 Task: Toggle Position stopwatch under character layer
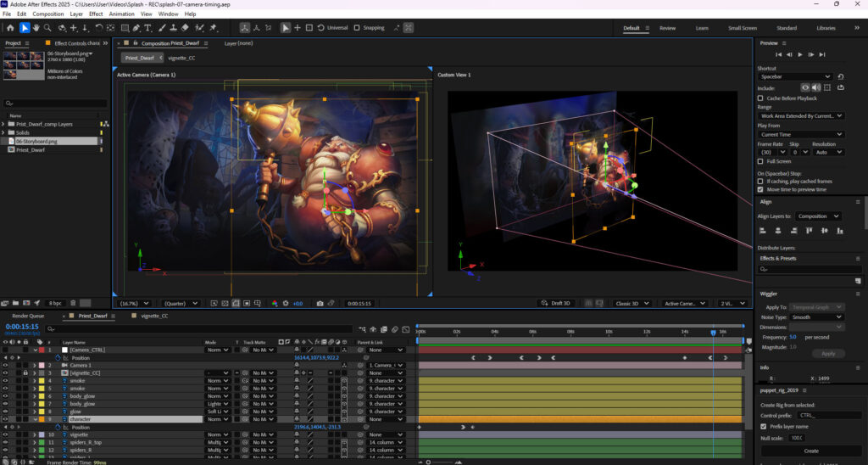click(x=58, y=428)
